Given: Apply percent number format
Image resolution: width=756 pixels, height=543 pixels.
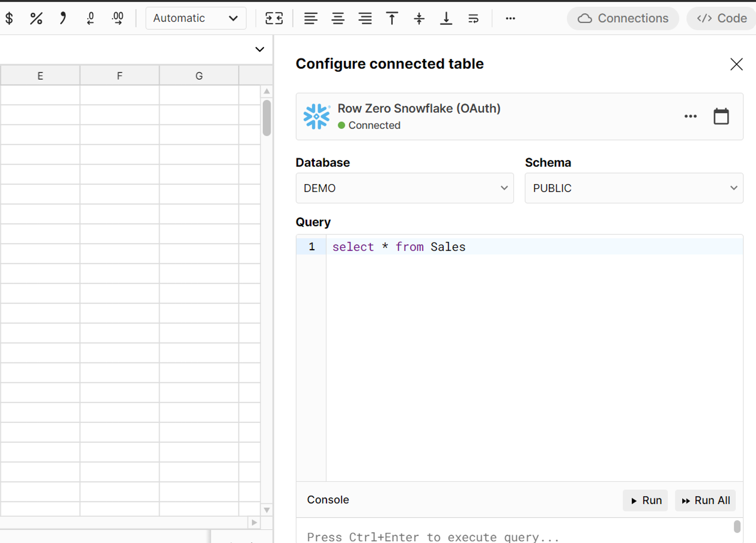Looking at the screenshot, I should tap(36, 18).
